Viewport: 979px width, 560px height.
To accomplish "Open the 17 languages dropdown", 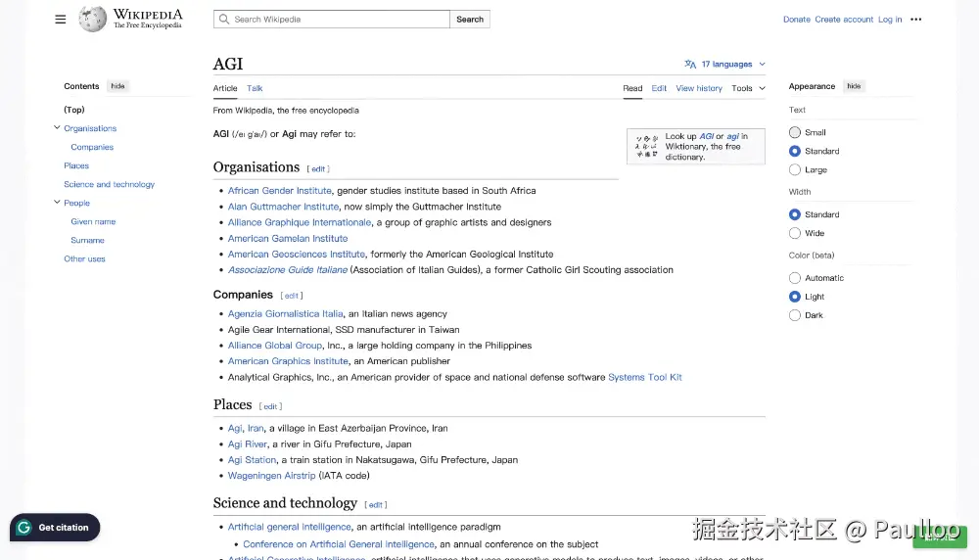I will pos(725,65).
